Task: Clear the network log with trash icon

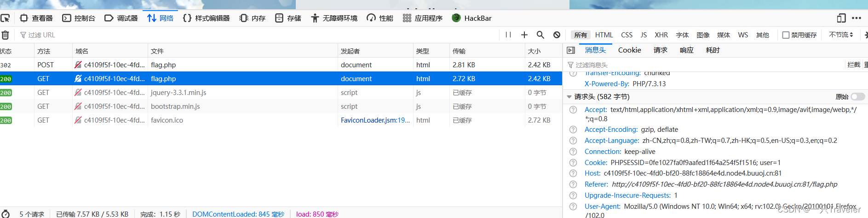Action: [x=5, y=35]
